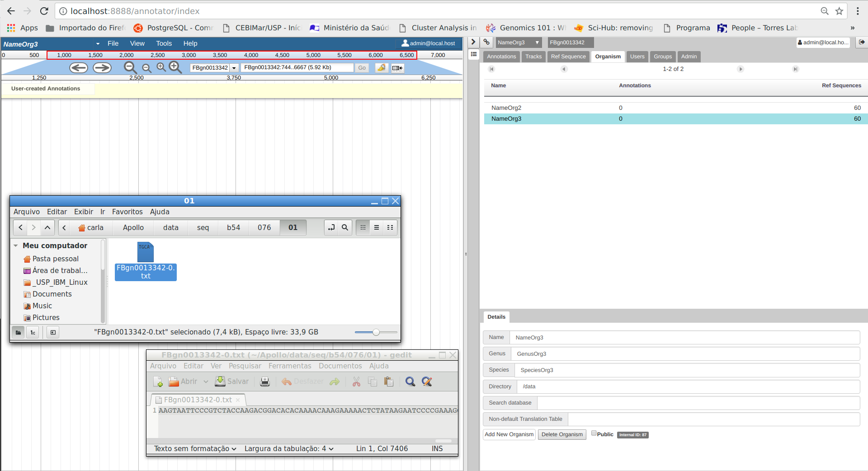Switch the file manager to compact view
Viewport: 868px width, 471px height.
coord(390,227)
